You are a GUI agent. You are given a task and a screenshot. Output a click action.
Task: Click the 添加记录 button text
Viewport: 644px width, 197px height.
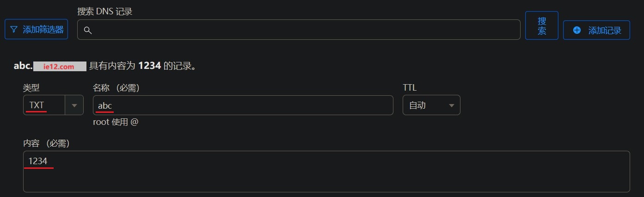604,31
